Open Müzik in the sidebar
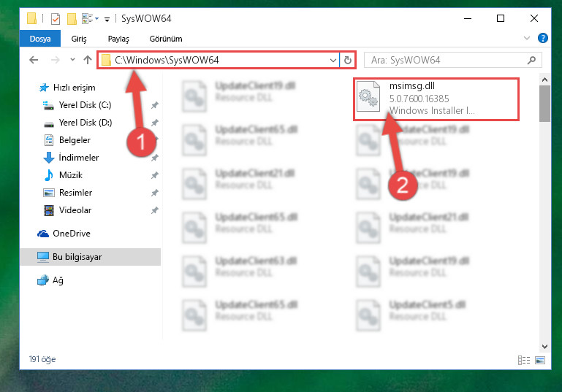Screen dimensions: 562x392 pyautogui.click(x=71, y=175)
